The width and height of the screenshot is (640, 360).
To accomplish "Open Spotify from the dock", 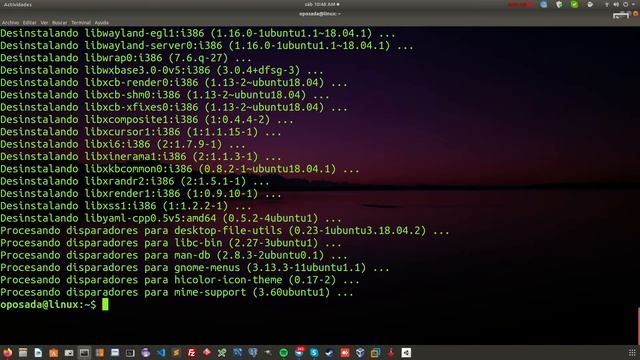I will tap(283, 353).
